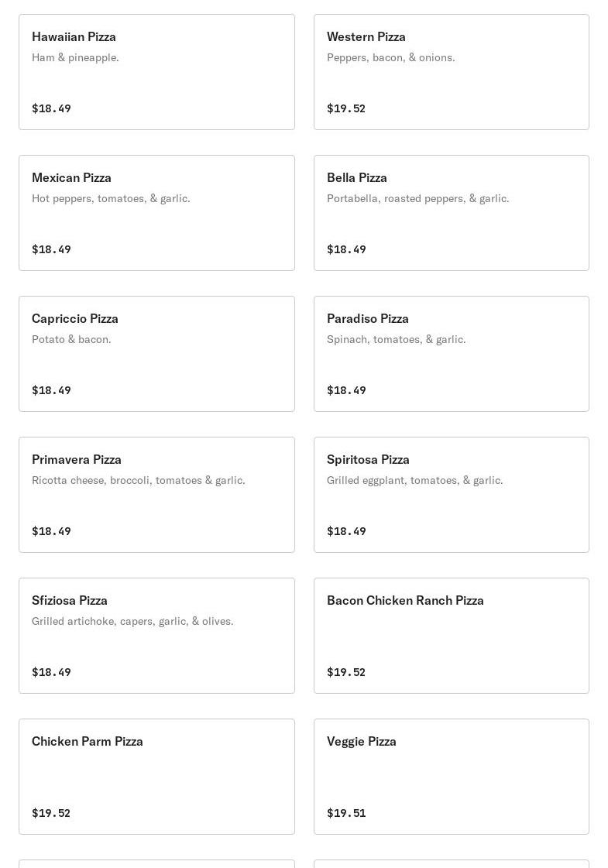Open Bella Pizza with portabella
This screenshot has height=868, width=608.
point(452,213)
